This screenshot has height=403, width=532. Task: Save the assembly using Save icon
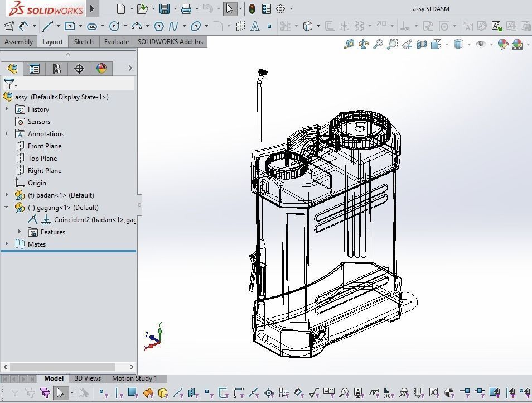coord(165,9)
